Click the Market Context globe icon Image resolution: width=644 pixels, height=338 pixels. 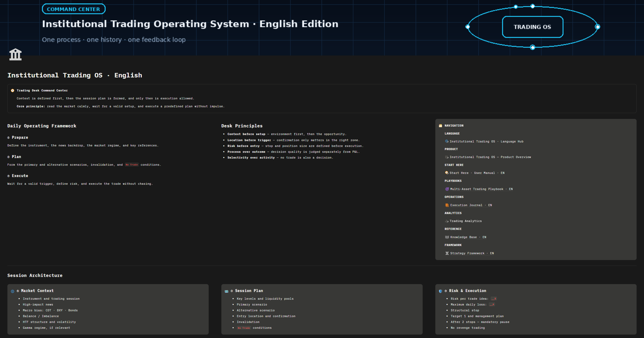click(x=12, y=291)
